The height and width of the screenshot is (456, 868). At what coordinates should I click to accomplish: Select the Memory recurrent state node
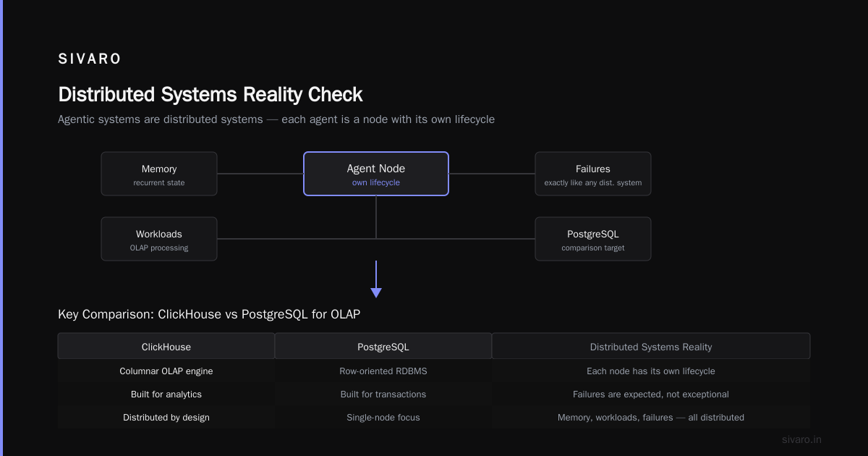pyautogui.click(x=159, y=174)
